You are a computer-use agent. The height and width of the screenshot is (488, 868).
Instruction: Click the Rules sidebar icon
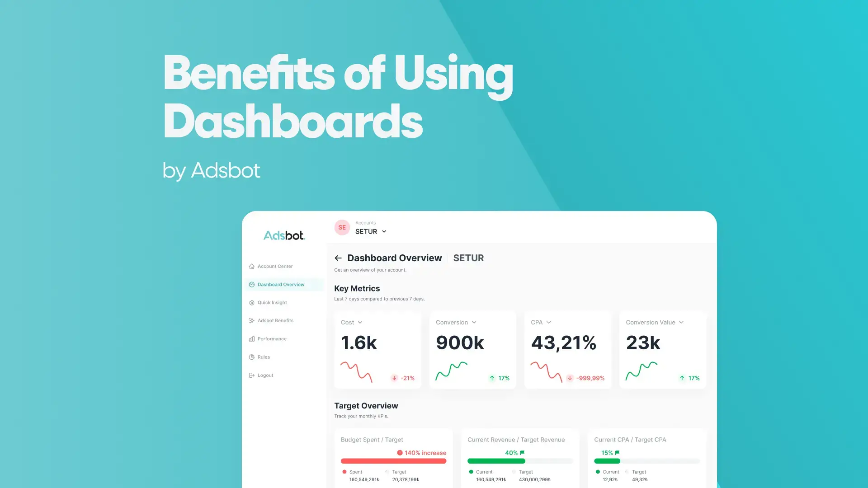(251, 357)
